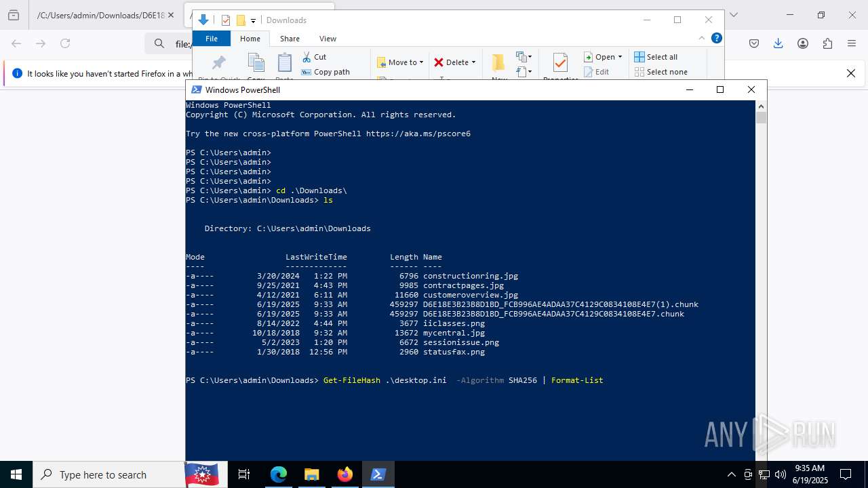Click contractpages.jpg in PowerShell listing
Image resolution: width=868 pixels, height=488 pixels.
[x=463, y=285]
